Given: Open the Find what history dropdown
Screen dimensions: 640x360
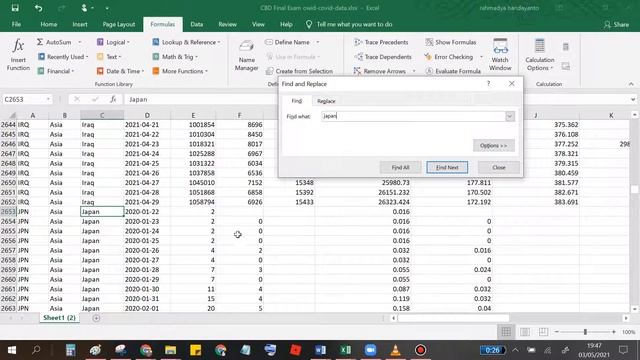Looking at the screenshot, I should [510, 116].
